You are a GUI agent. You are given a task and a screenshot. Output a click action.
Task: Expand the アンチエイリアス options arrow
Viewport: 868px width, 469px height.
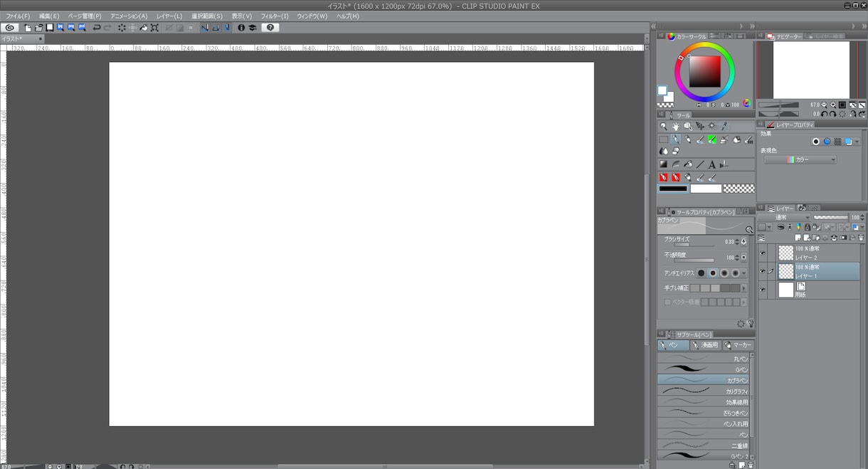pos(744,273)
